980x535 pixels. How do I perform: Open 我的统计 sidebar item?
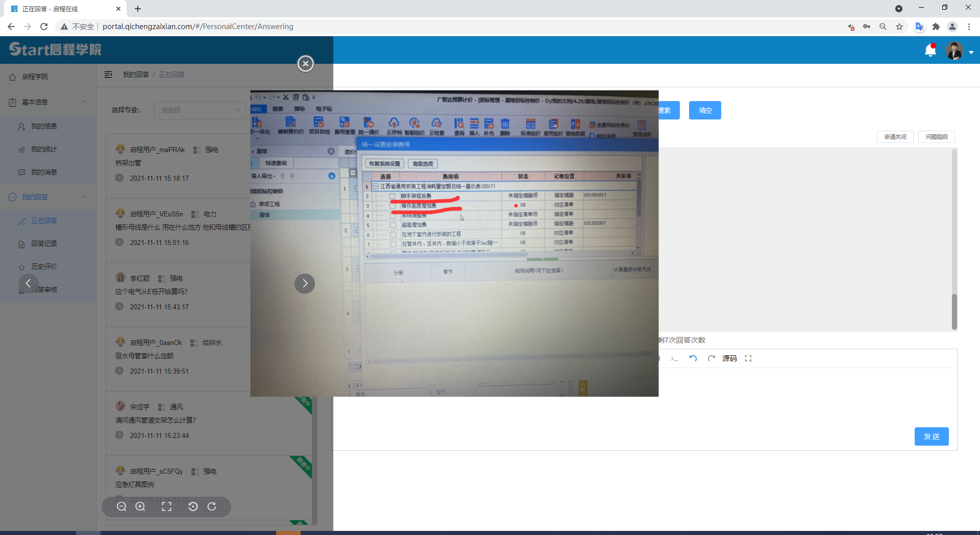tap(44, 149)
